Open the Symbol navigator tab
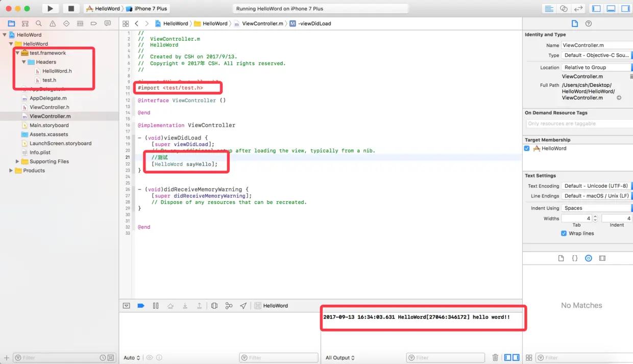Viewport: 633px width, 364px height. tap(25, 23)
